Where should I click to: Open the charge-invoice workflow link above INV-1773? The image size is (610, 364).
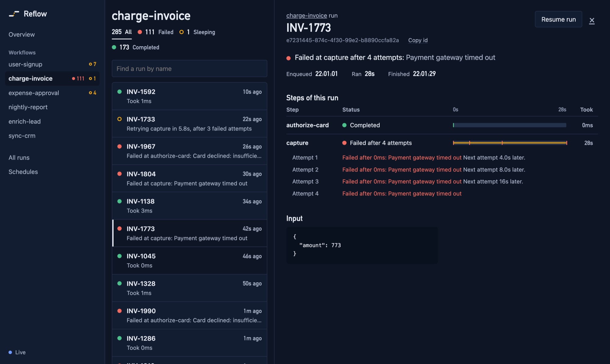tap(307, 16)
